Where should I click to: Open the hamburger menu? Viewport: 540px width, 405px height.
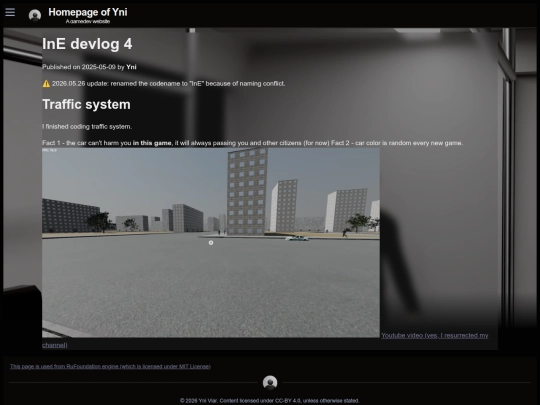10,12
